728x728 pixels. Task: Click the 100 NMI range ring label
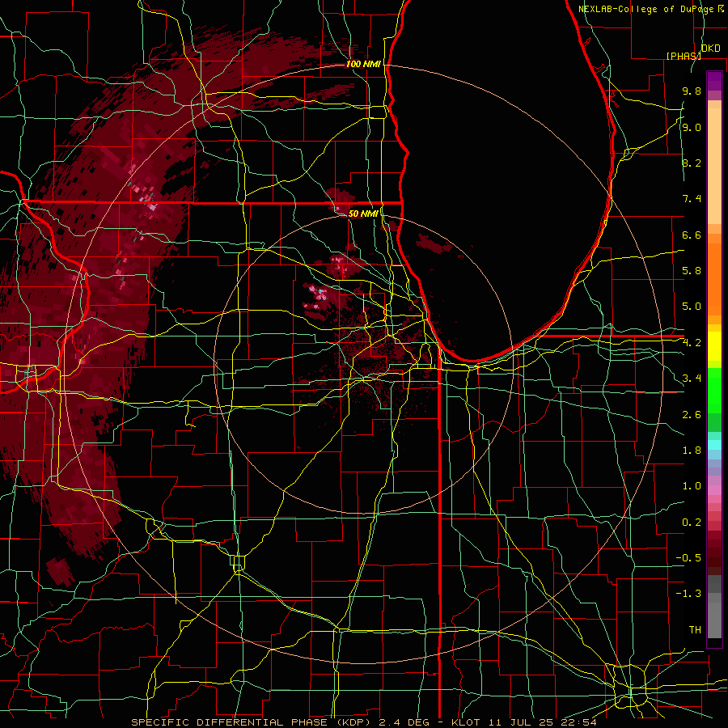(363, 64)
